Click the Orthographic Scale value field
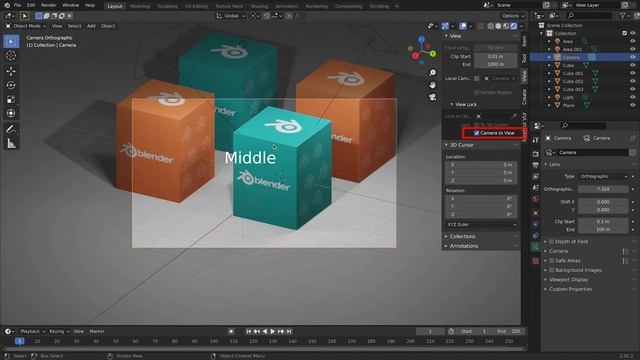 point(603,189)
